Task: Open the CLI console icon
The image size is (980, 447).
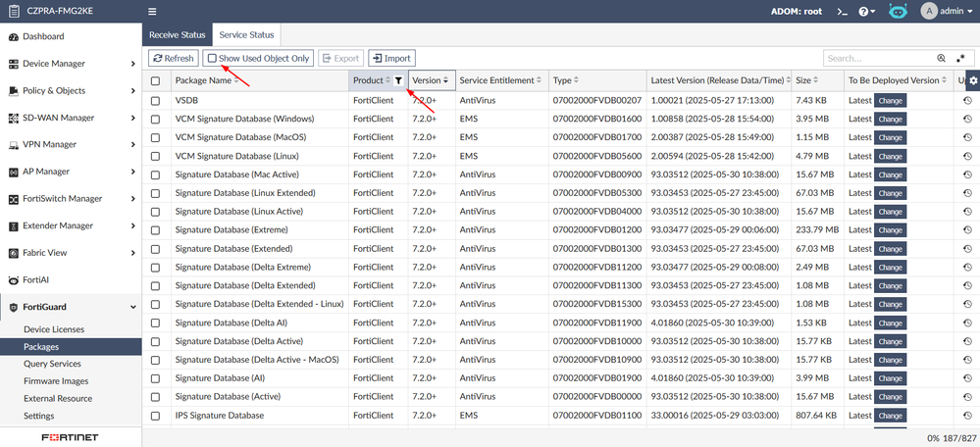Action: point(841,12)
